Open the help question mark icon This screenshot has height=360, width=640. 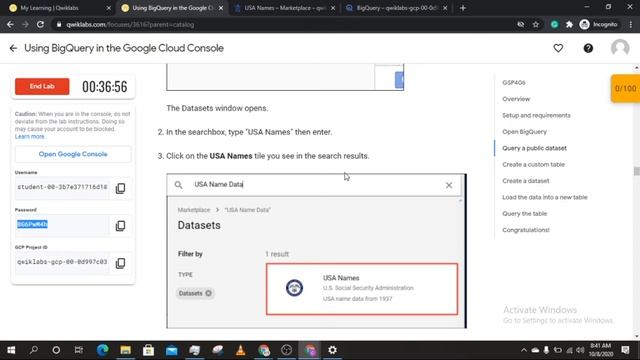coord(588,48)
